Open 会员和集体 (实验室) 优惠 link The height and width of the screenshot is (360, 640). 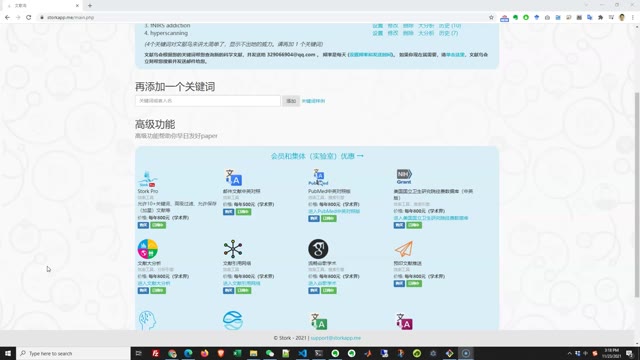point(317,156)
